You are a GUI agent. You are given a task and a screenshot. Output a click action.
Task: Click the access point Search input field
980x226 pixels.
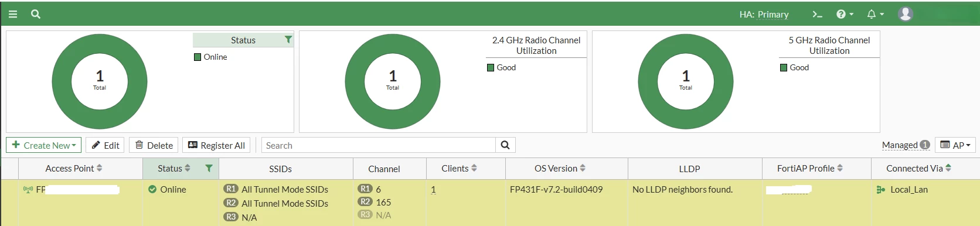[x=378, y=145]
